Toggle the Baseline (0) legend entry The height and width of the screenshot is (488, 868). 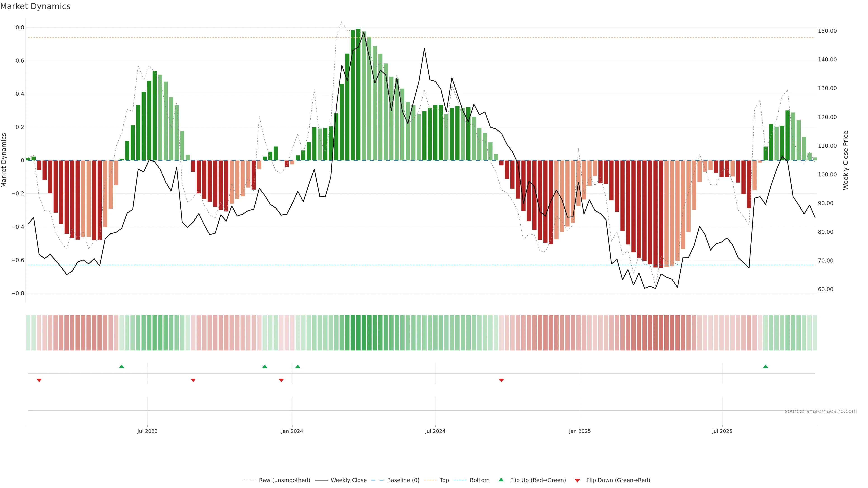click(x=403, y=480)
